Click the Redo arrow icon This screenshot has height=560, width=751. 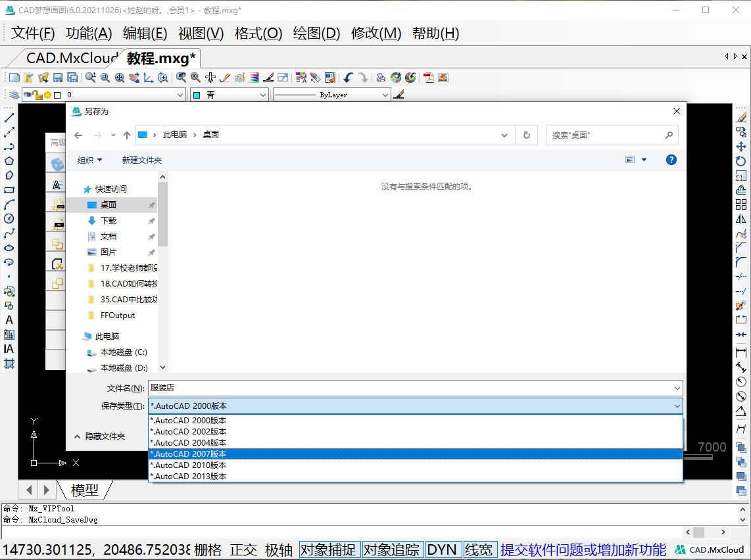[363, 78]
